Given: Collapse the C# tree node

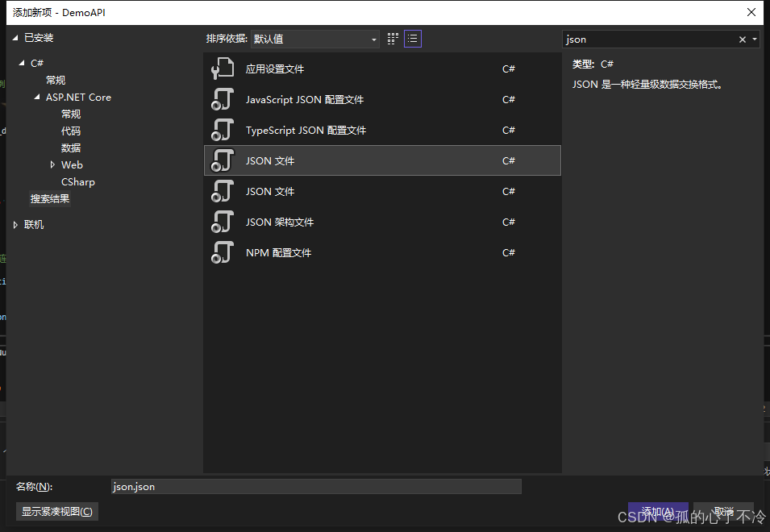Looking at the screenshot, I should pos(22,63).
